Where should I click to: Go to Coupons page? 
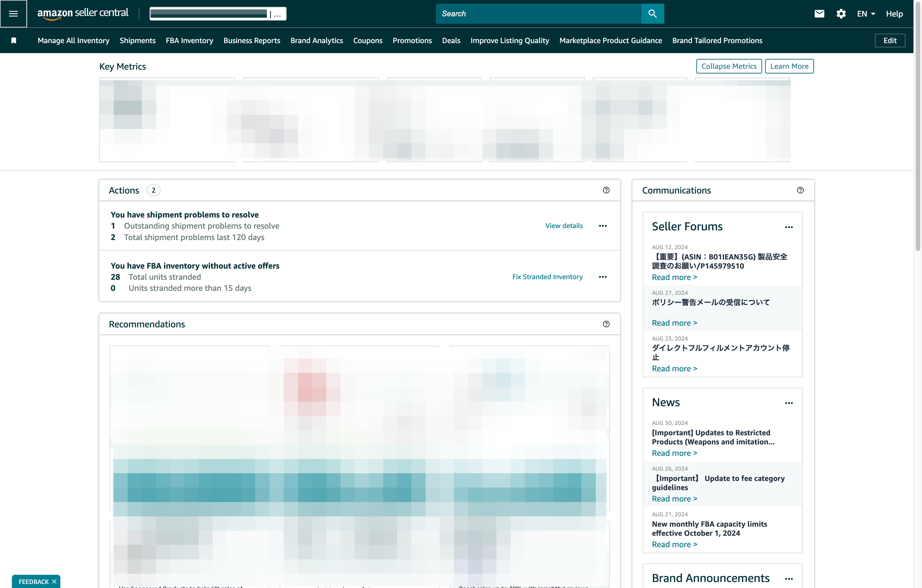(368, 41)
